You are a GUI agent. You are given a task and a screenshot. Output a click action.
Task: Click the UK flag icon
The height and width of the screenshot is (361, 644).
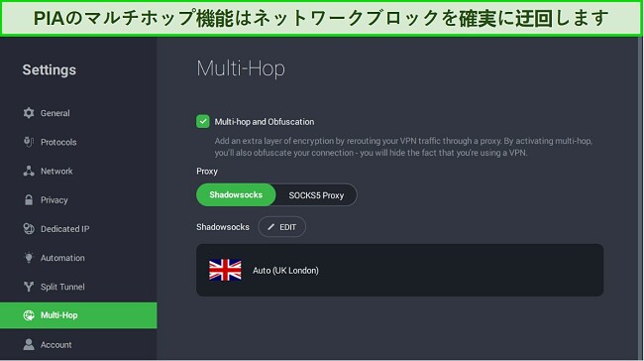[225, 270]
